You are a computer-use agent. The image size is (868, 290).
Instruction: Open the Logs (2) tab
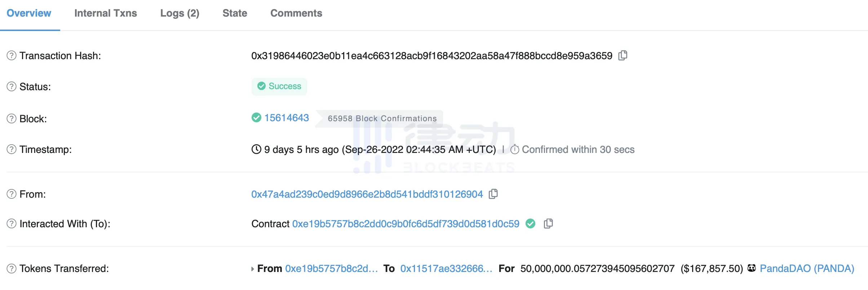(180, 13)
